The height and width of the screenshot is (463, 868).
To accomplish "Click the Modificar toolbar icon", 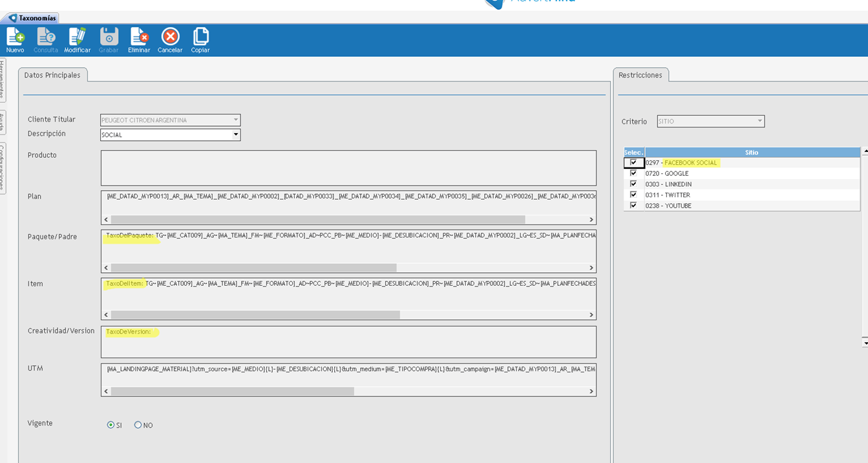I will (x=77, y=37).
